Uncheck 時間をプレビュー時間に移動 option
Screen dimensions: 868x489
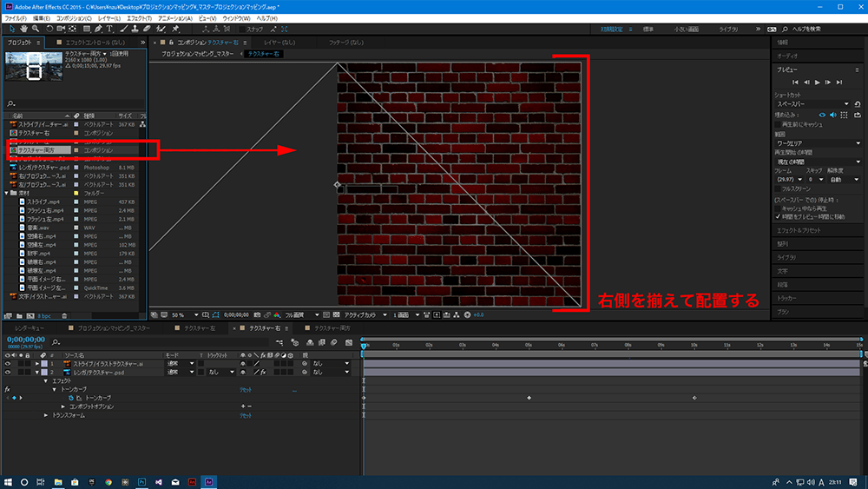pos(777,215)
